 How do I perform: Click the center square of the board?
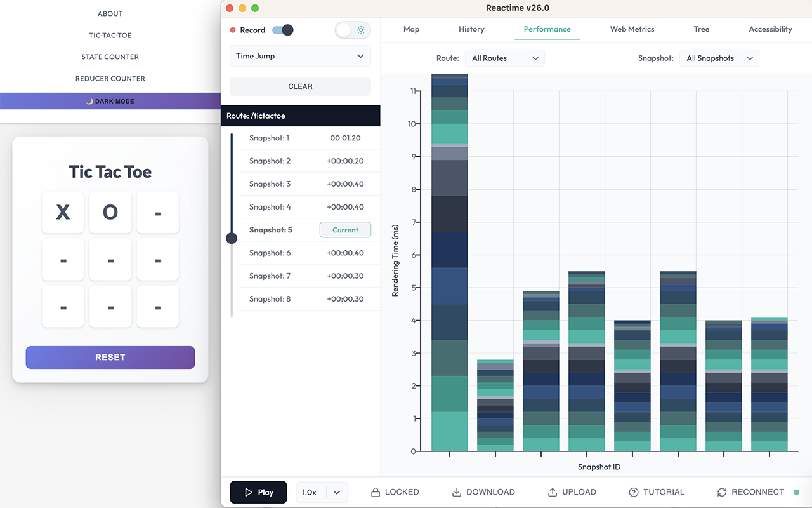point(110,259)
